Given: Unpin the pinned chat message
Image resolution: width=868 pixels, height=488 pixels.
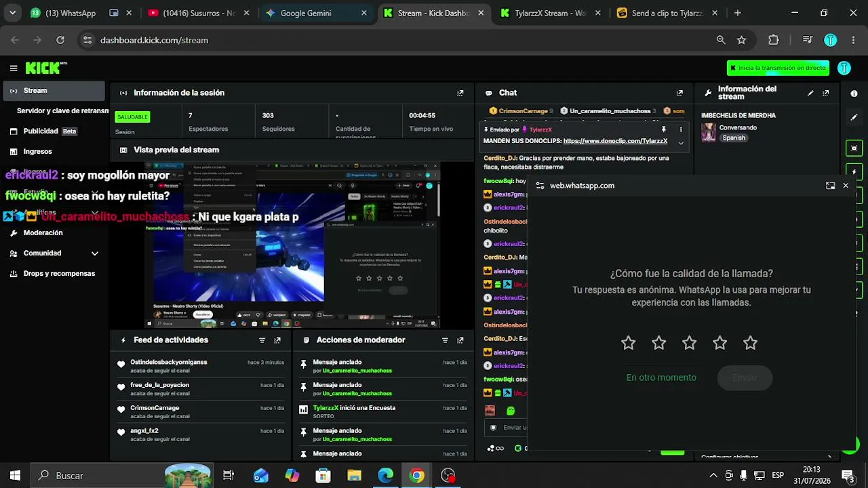Looking at the screenshot, I should [664, 129].
